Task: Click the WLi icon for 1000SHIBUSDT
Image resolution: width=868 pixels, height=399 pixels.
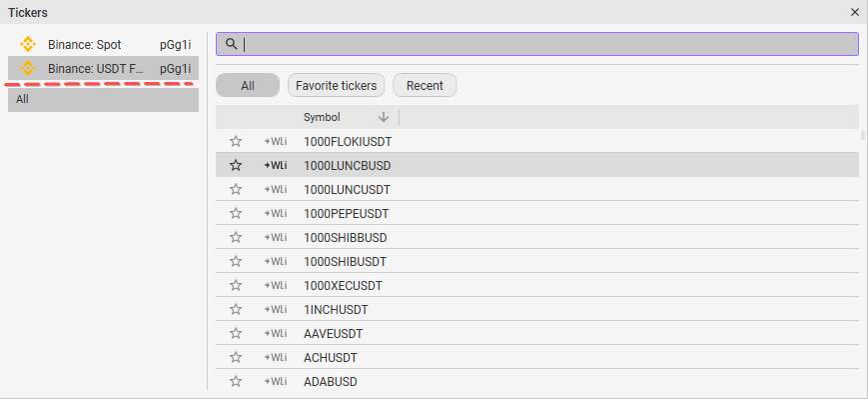Action: point(275,261)
